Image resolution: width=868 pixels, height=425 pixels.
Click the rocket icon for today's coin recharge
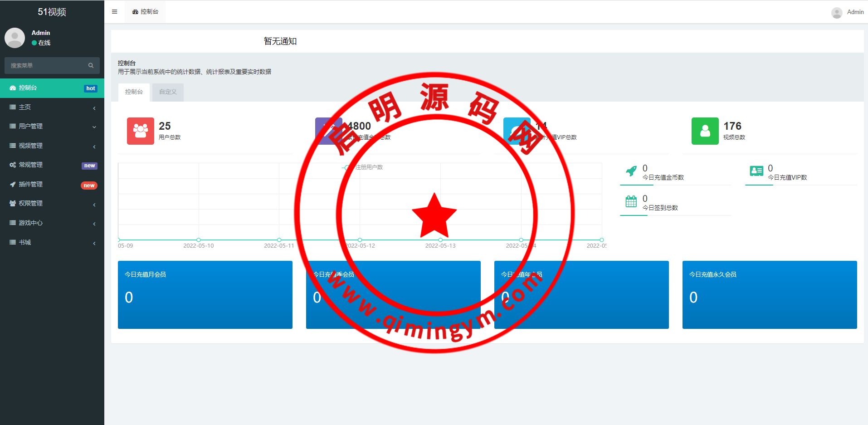click(x=631, y=171)
